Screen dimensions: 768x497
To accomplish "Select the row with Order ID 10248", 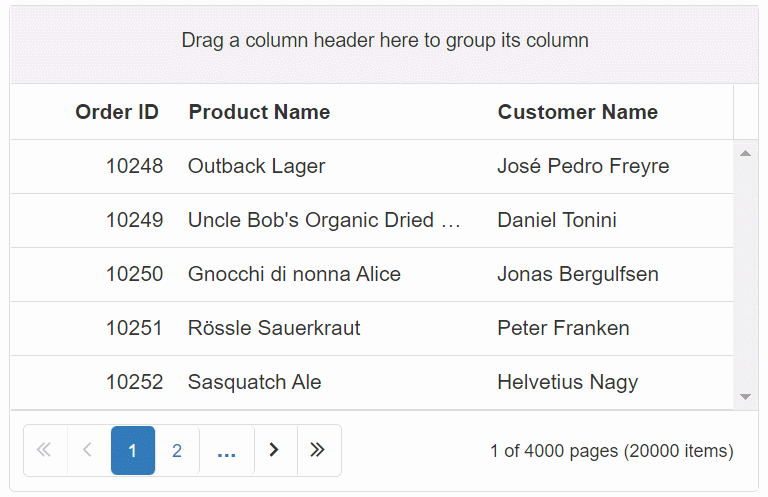I will [134, 166].
